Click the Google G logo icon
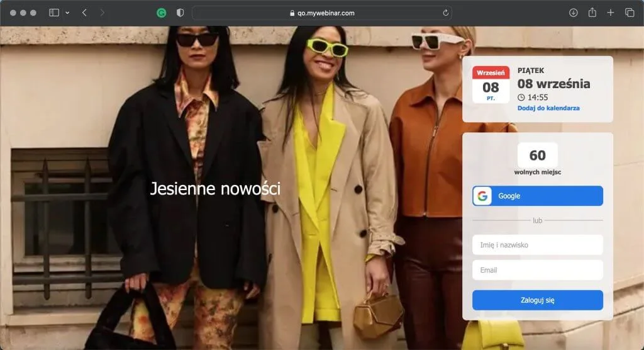Image resolution: width=644 pixels, height=350 pixels. [482, 196]
